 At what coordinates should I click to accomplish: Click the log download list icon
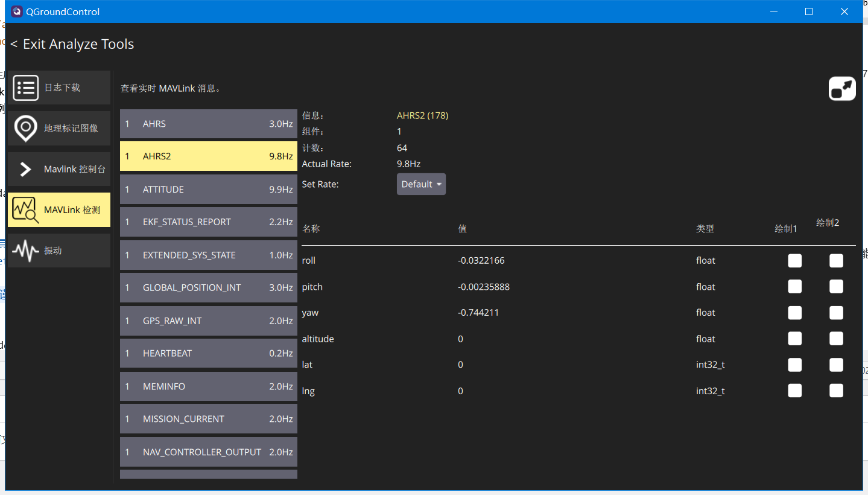point(26,88)
